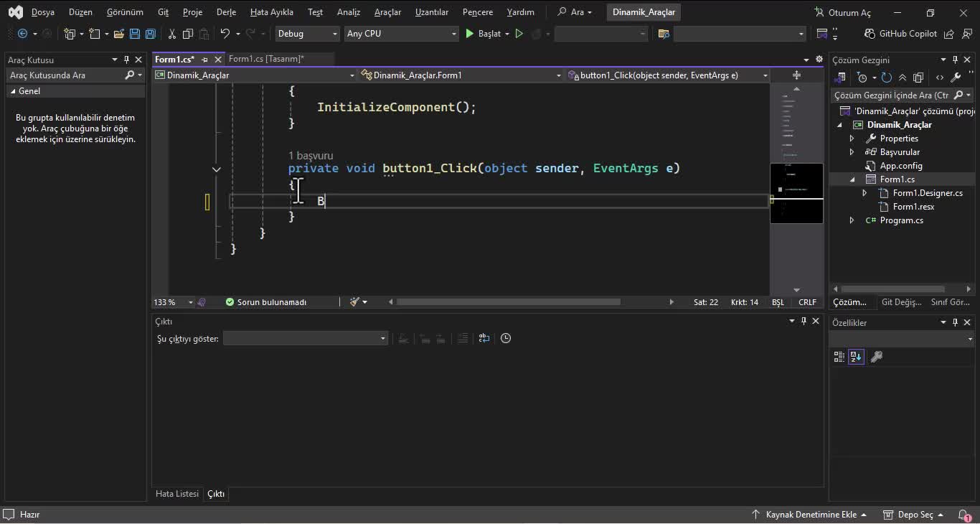Click the Oturum Aç sign-in button
The image size is (980, 524).
842,12
